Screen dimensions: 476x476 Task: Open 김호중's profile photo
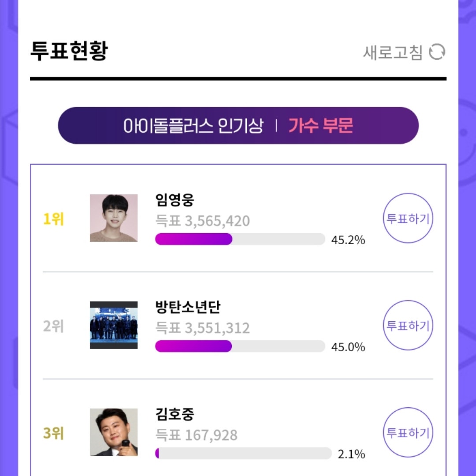113,432
